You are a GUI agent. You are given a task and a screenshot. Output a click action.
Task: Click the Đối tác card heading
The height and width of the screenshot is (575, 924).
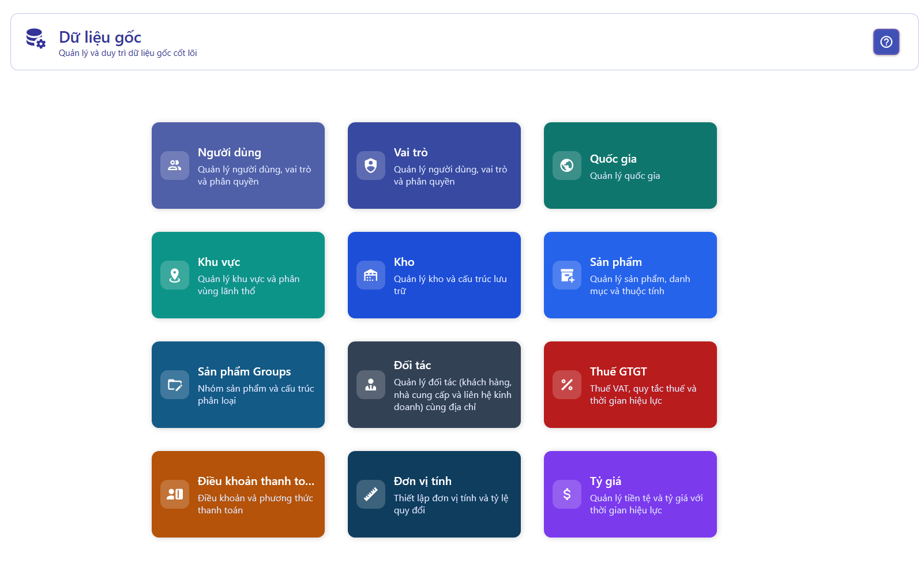(412, 365)
